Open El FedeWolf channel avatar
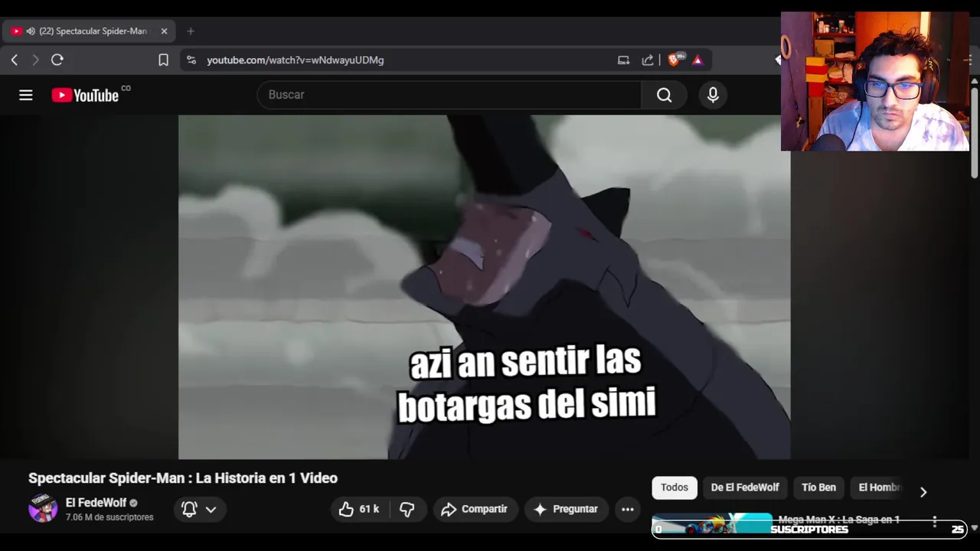Screen dimensions: 980x551 [x=43, y=509]
